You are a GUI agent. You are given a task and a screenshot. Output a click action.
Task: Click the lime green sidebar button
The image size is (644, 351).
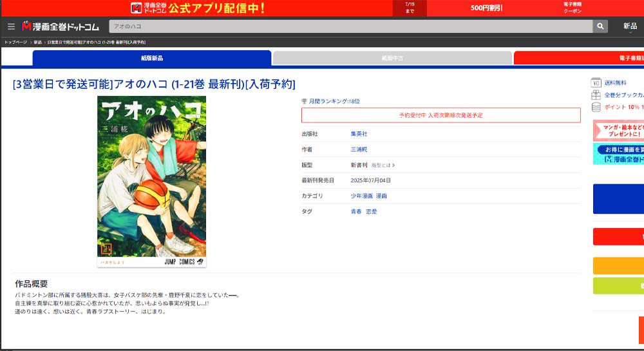(618, 286)
